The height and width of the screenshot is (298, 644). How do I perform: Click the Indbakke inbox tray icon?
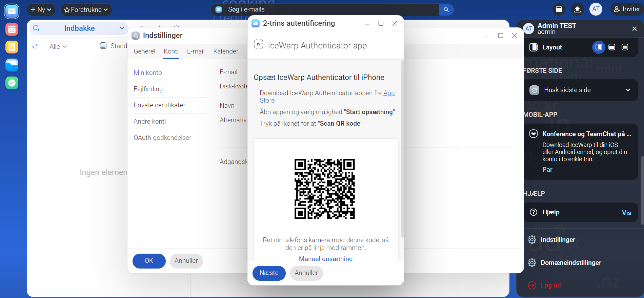(36, 28)
